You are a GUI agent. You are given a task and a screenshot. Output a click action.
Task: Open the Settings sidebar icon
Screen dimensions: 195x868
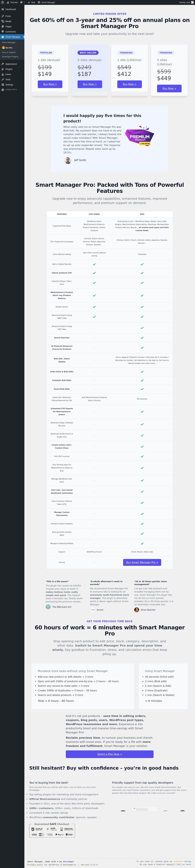[3, 85]
